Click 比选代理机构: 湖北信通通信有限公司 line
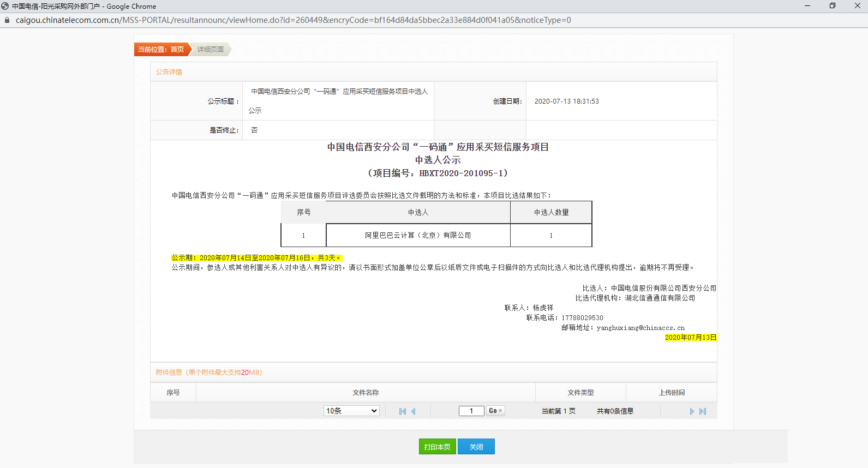This screenshot has height=468, width=868. coord(635,298)
